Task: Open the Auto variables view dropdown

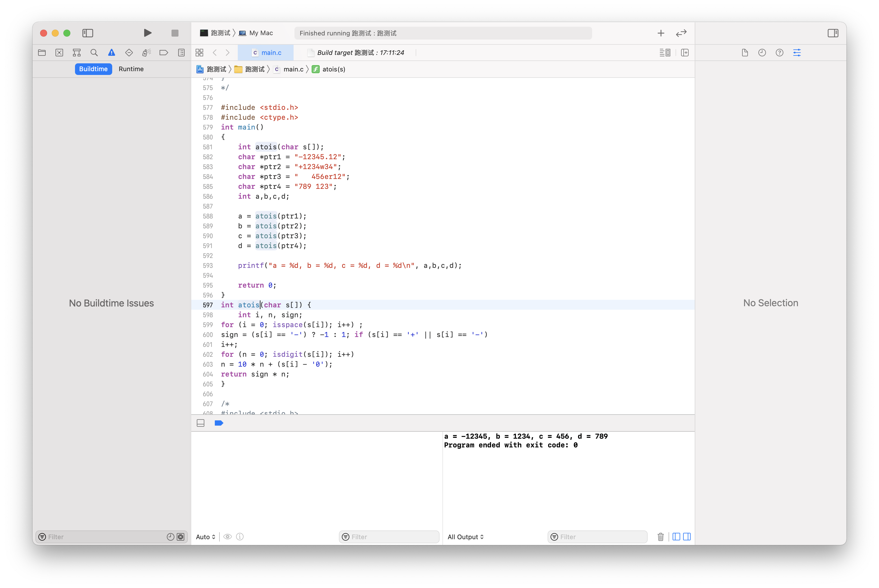Action: (206, 537)
